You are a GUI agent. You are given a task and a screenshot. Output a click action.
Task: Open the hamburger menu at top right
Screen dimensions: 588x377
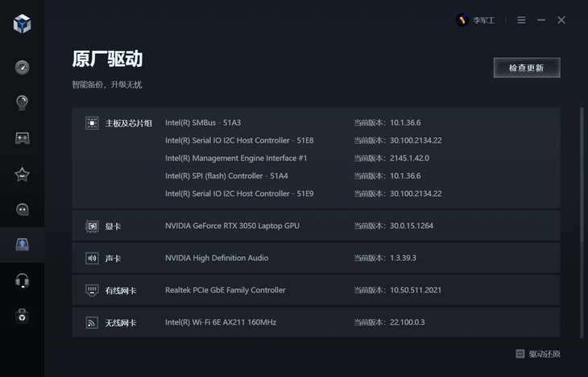coord(521,20)
